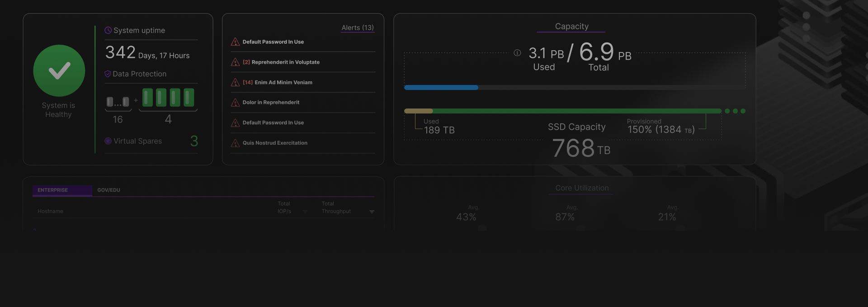Open the Alerts (13) link

coord(357,28)
